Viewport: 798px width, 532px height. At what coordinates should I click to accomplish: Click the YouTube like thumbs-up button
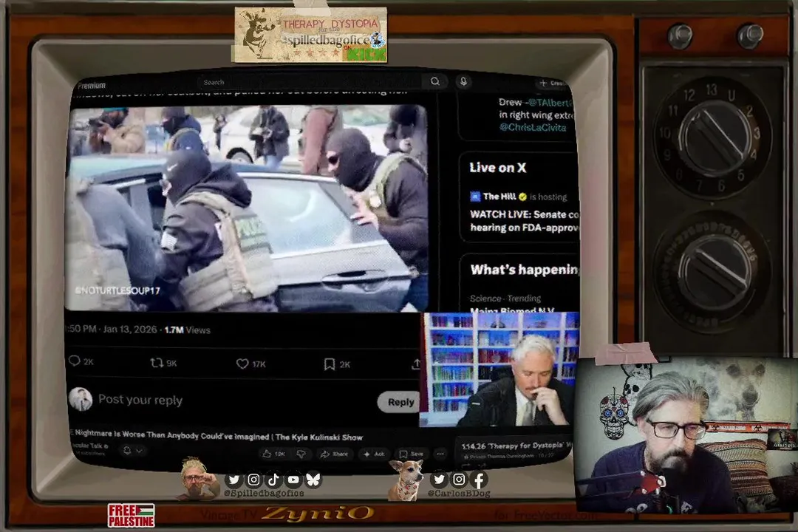273,454
